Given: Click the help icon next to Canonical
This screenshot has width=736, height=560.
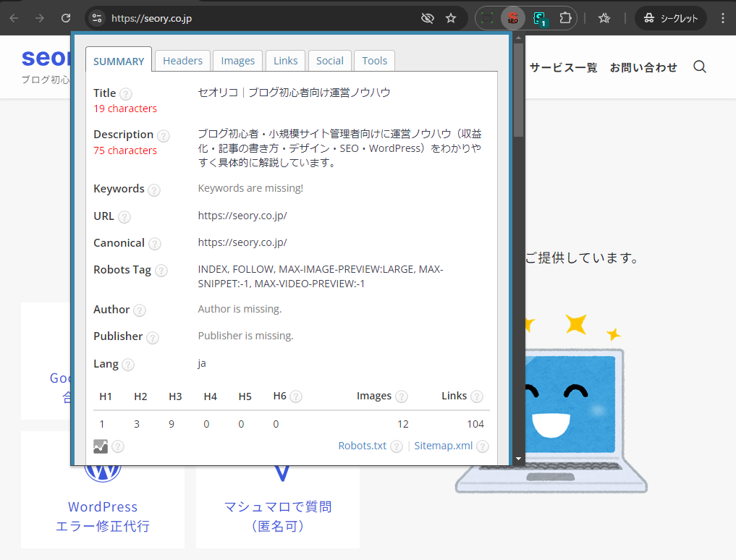Looking at the screenshot, I should (x=155, y=244).
